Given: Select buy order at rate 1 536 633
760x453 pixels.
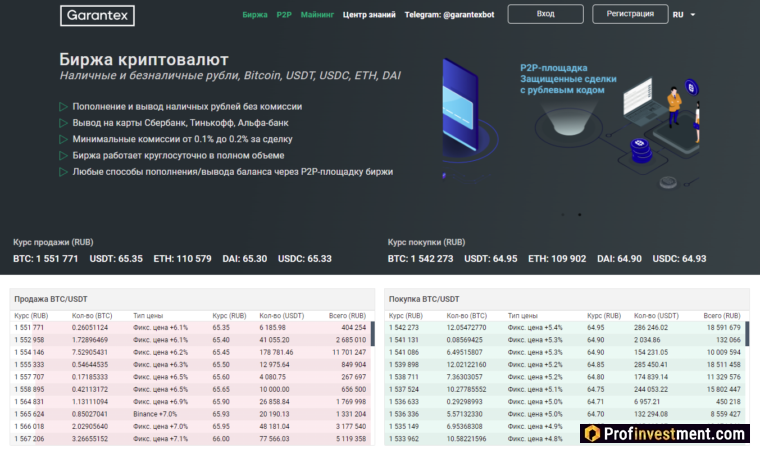Looking at the screenshot, I should [565, 402].
